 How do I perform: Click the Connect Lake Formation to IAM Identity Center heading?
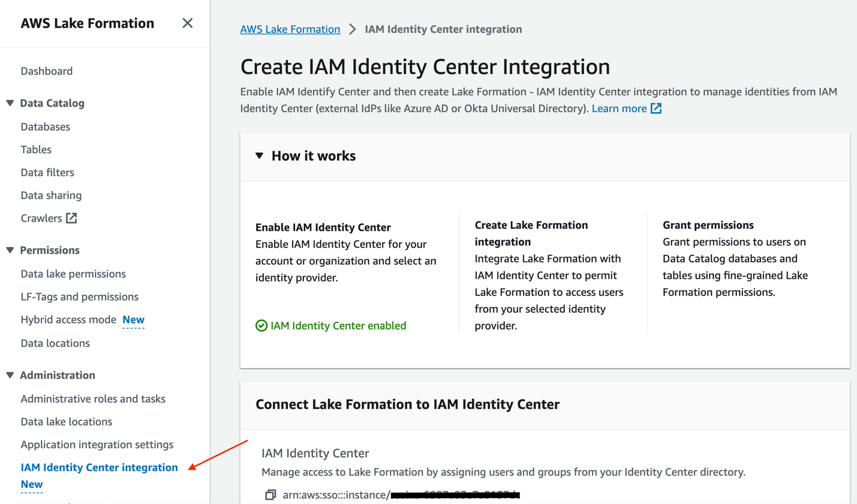(x=408, y=405)
